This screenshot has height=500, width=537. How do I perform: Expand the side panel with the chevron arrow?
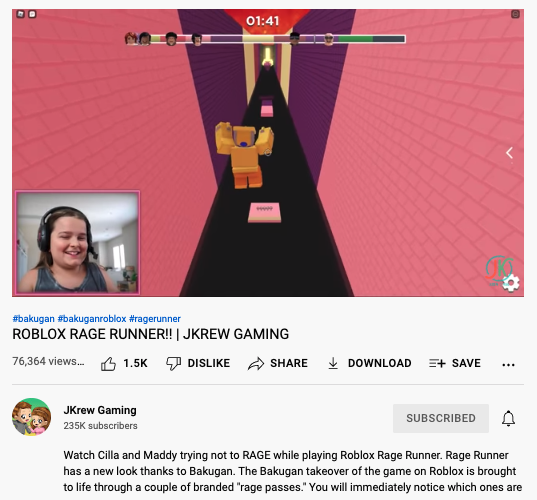(x=510, y=153)
